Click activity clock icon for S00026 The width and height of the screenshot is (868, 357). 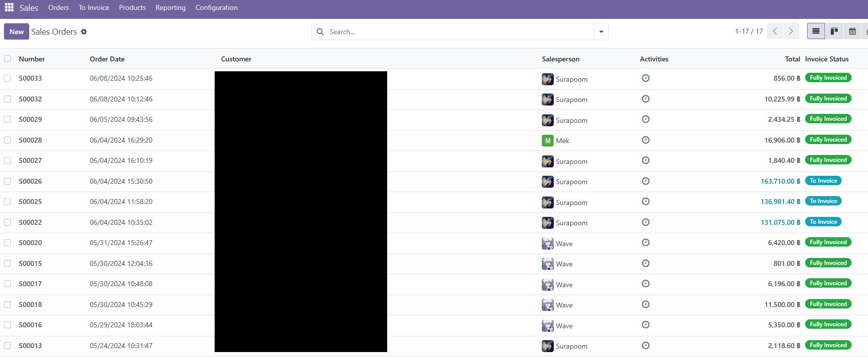tap(645, 181)
